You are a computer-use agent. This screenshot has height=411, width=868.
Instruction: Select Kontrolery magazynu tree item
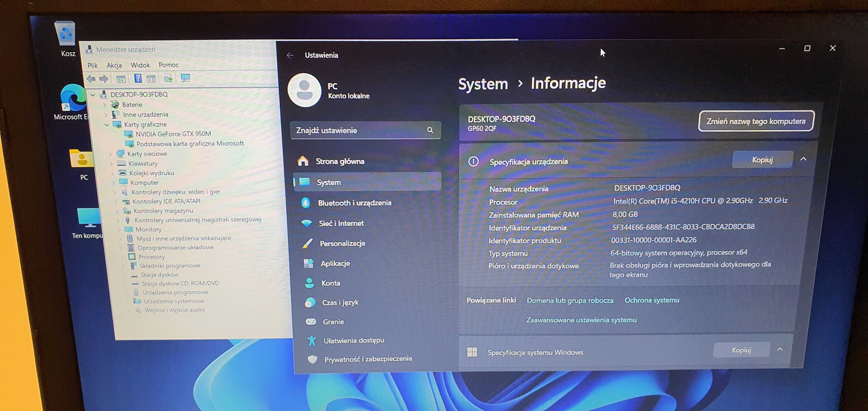point(163,211)
